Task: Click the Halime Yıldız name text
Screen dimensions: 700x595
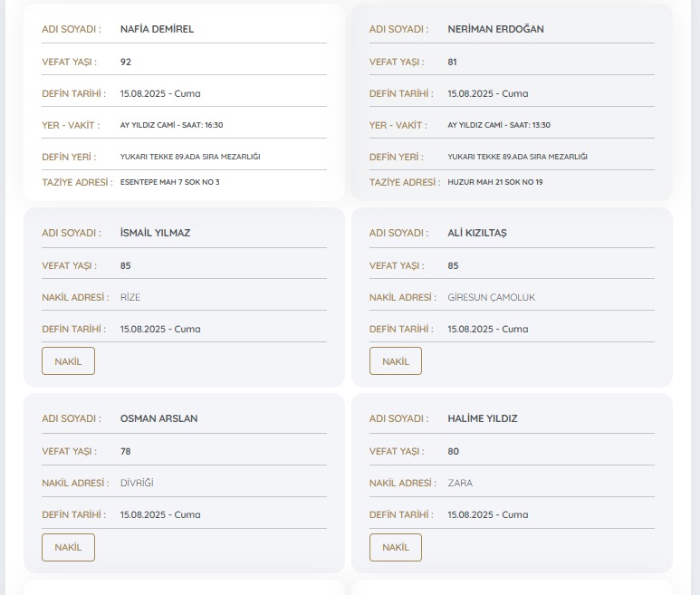Action: (483, 418)
